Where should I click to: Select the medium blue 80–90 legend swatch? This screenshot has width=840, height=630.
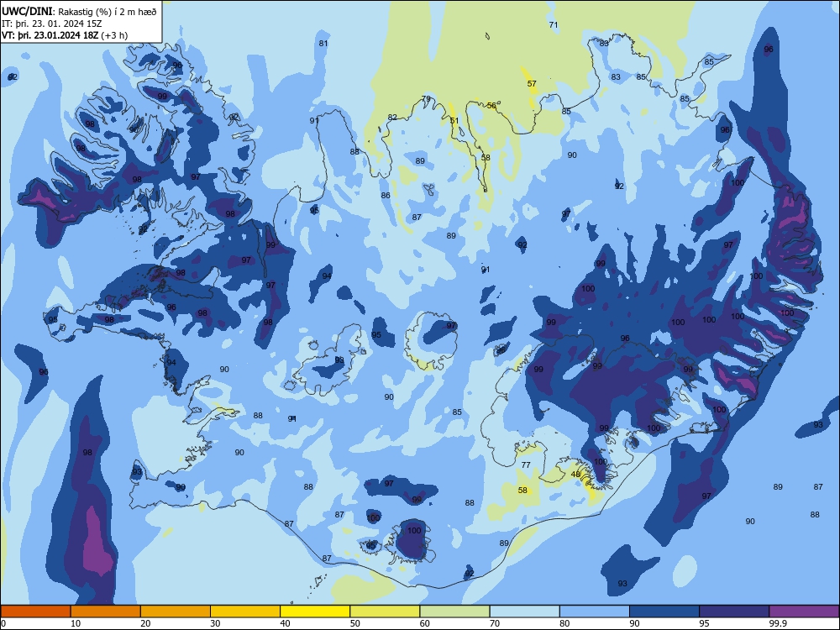tap(595, 612)
